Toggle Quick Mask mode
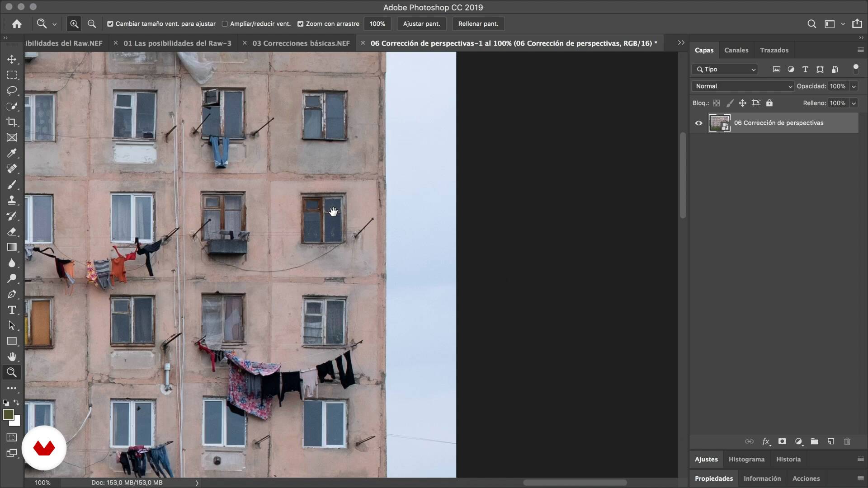Screen dimensions: 868x488 [12, 437]
